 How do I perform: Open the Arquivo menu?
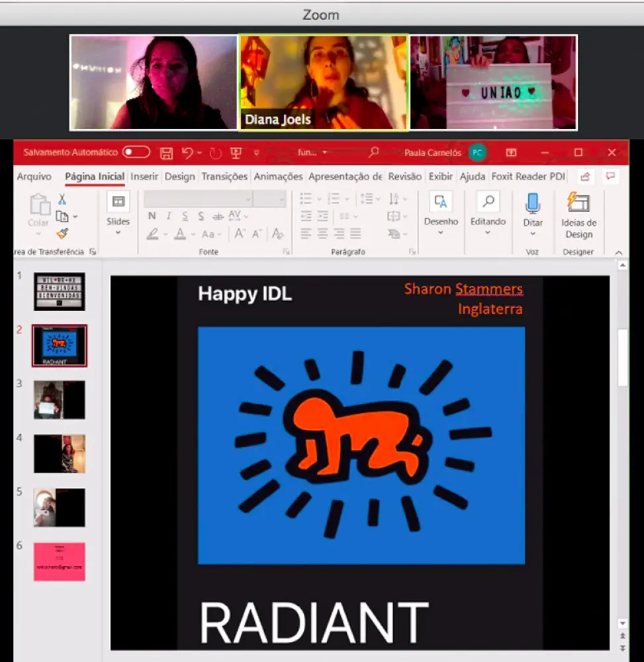[x=34, y=177]
